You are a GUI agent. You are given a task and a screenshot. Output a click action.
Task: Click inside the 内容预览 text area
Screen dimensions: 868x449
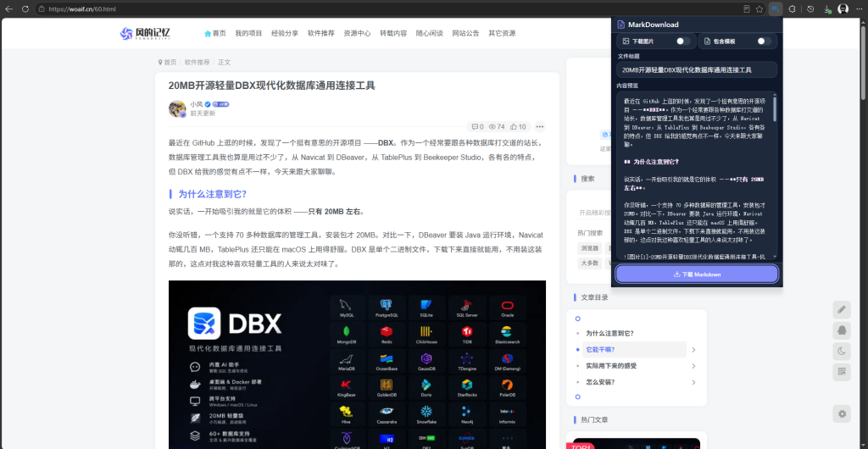697,175
